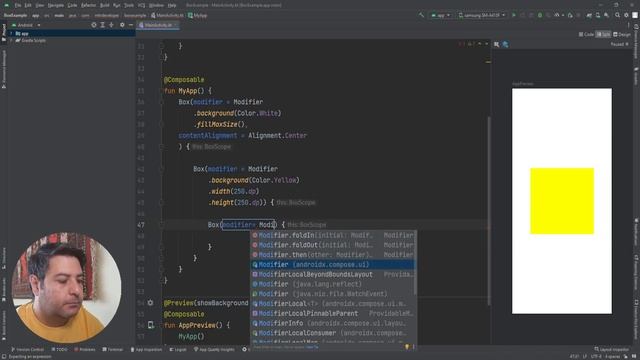The width and height of the screenshot is (640, 360).
Task: Click Sync Project with Gradle Files icon
Action: [589, 15]
